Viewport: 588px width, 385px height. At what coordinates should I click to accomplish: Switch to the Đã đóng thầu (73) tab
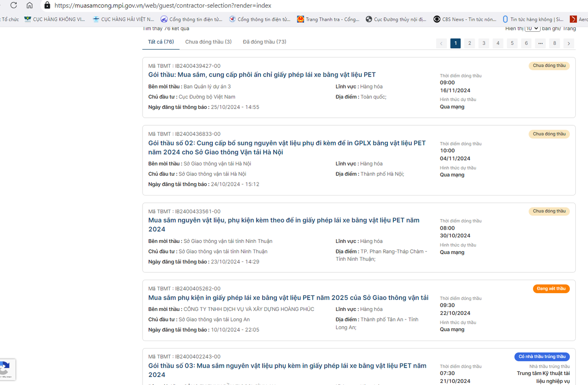point(264,42)
